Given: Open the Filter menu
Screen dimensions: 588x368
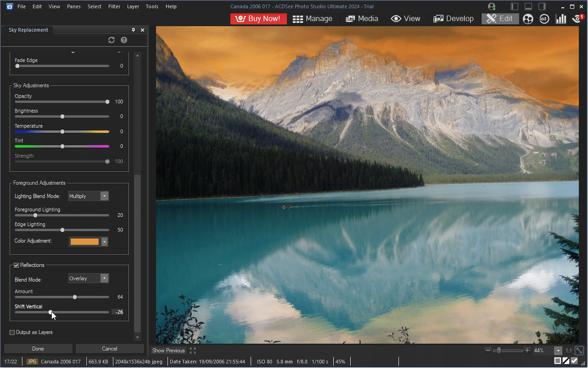Looking at the screenshot, I should click(x=114, y=6).
